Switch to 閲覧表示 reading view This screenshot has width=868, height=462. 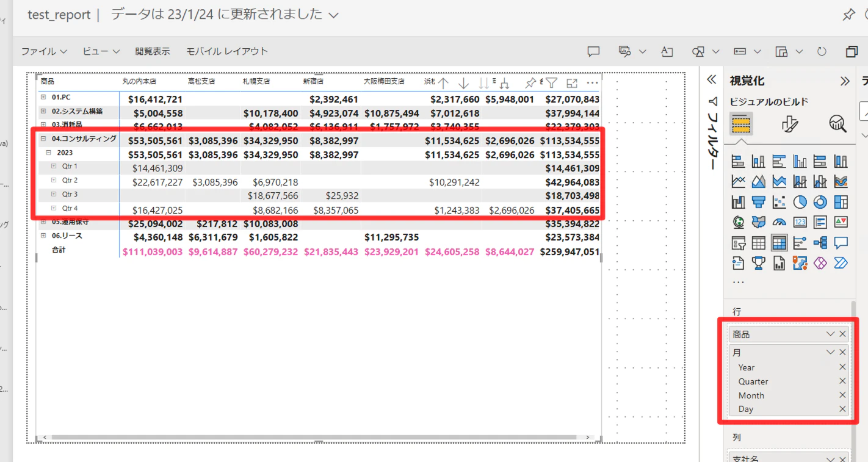[152, 51]
